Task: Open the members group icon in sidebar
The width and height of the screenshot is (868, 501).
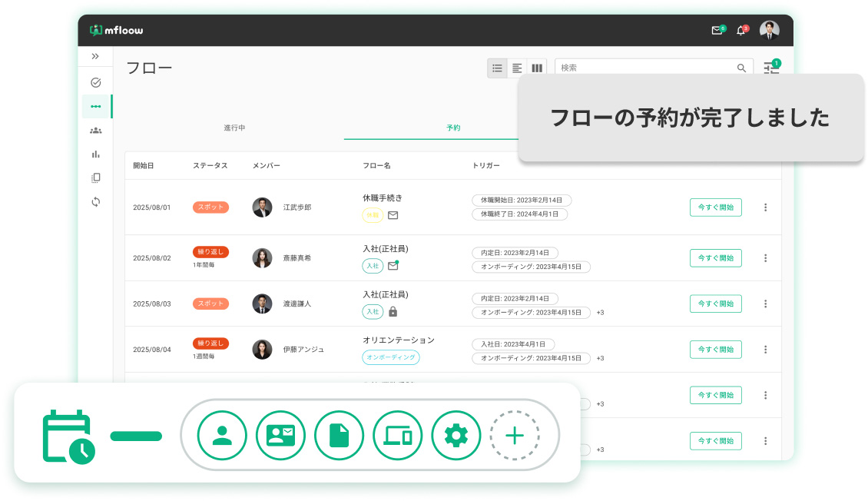Action: 96,131
